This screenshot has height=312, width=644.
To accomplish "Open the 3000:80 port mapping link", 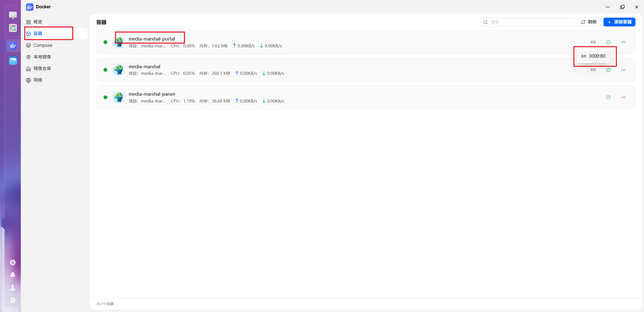I will 593,56.
